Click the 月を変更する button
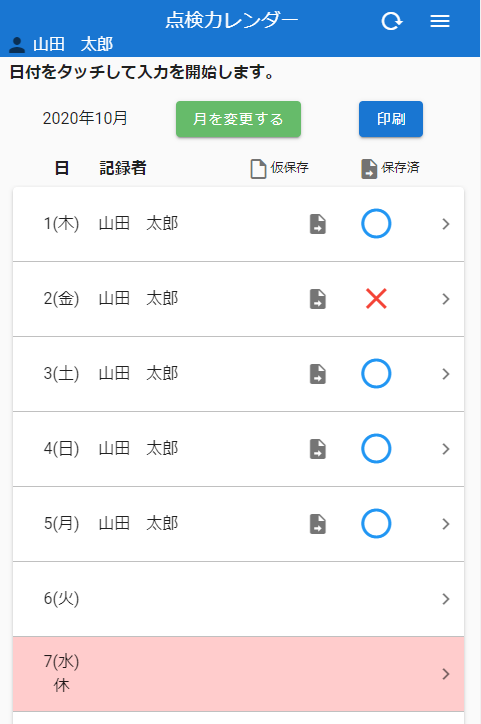 click(238, 119)
